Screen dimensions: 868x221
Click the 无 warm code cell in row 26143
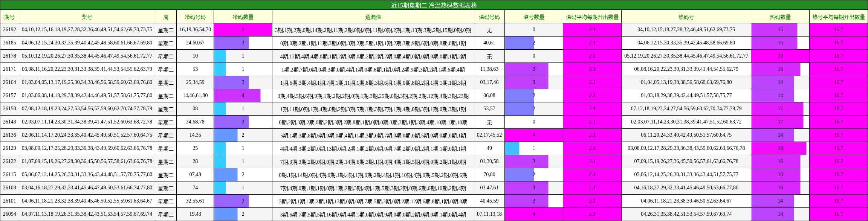coord(489,122)
